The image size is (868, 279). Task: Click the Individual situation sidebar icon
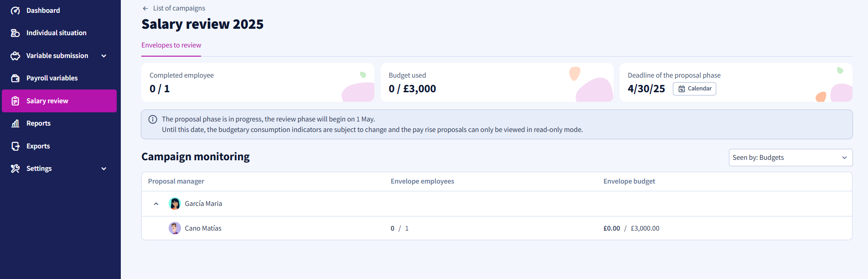[x=15, y=33]
